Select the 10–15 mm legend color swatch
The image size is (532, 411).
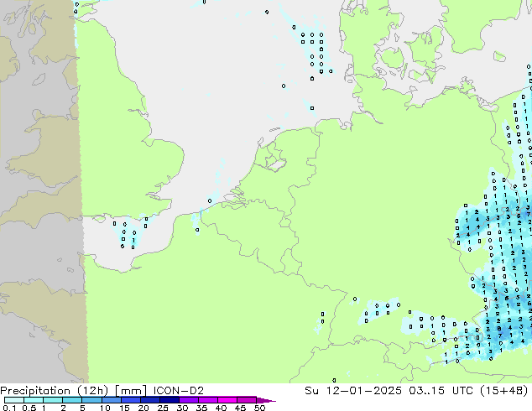click(x=112, y=400)
